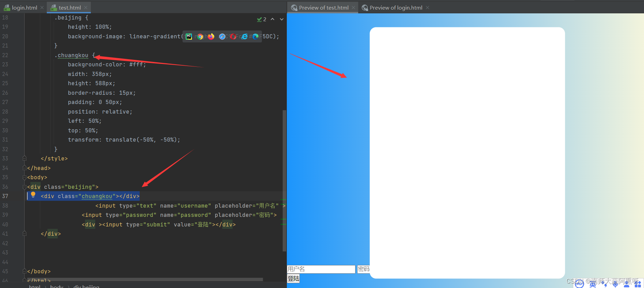Collapse div beijing fold at line 36
The height and width of the screenshot is (288, 644).
pos(25,187)
